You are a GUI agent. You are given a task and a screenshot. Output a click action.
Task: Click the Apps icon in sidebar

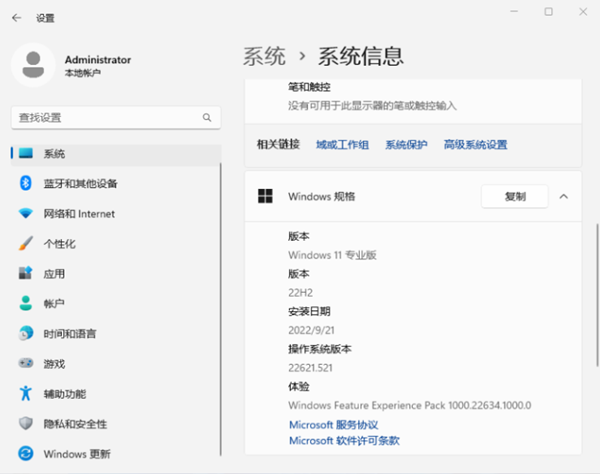(x=26, y=273)
